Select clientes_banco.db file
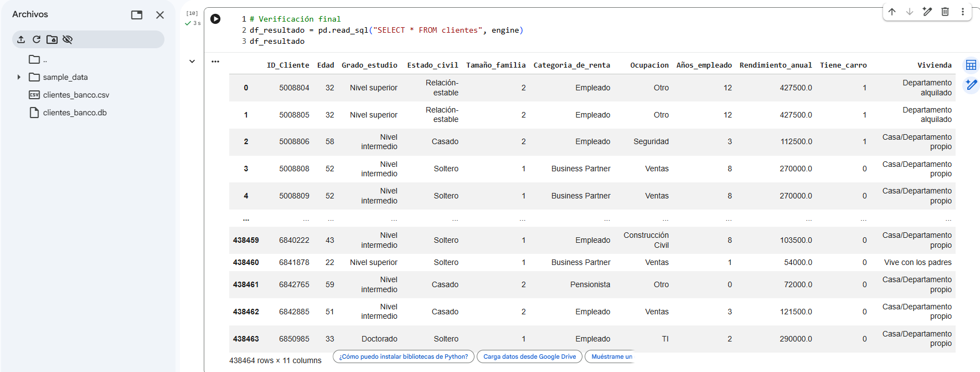Image resolution: width=980 pixels, height=372 pixels. [x=75, y=113]
